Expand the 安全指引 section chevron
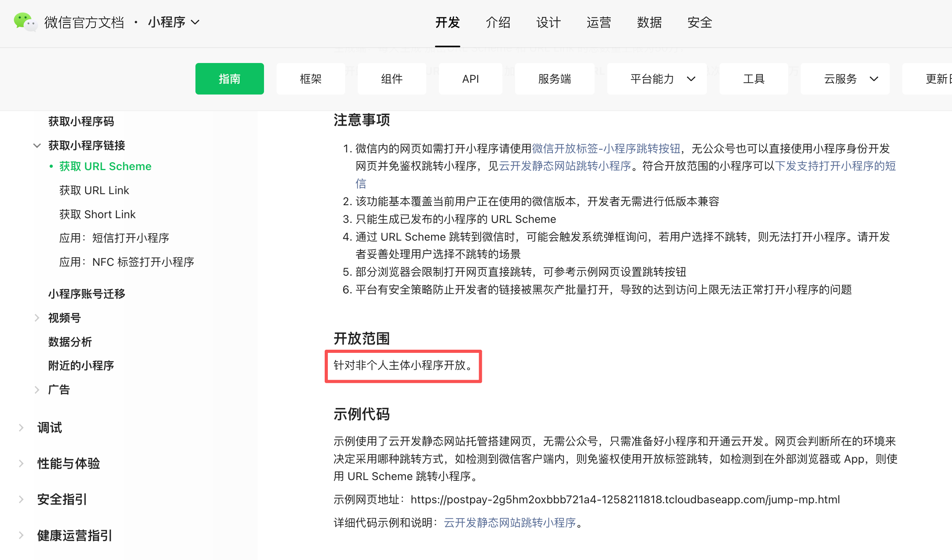Screen dimensions: 952x560 tap(21, 499)
